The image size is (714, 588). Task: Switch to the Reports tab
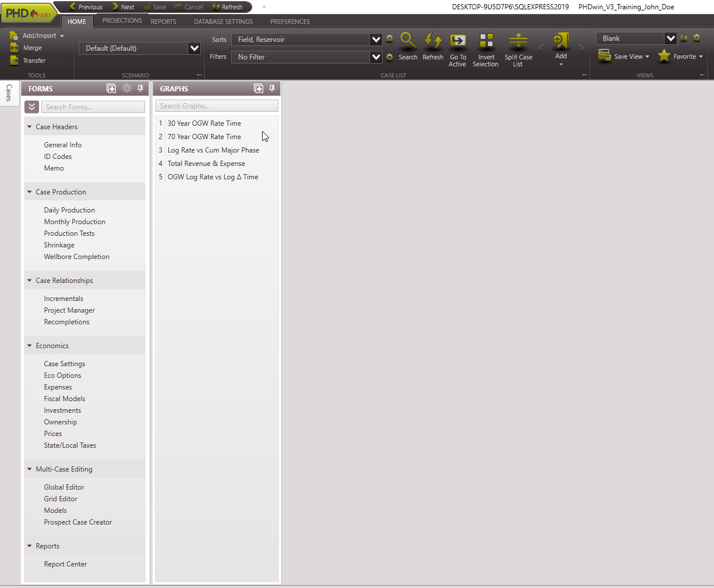click(x=163, y=21)
